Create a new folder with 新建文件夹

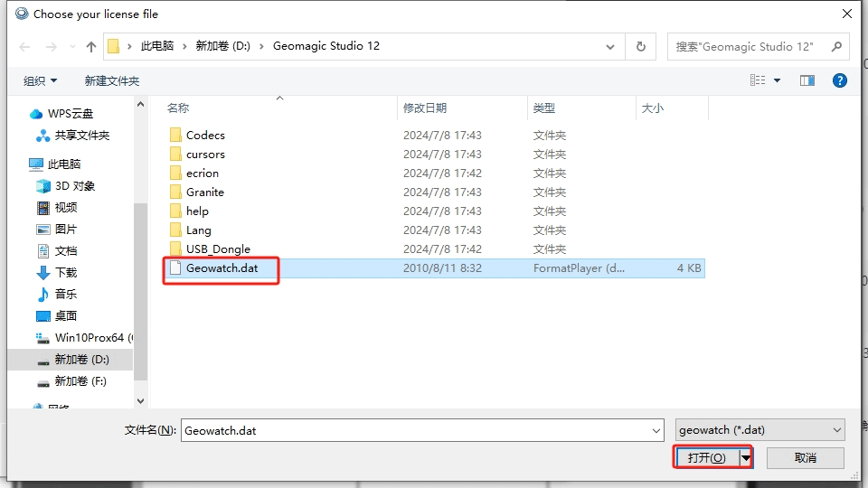tap(112, 80)
